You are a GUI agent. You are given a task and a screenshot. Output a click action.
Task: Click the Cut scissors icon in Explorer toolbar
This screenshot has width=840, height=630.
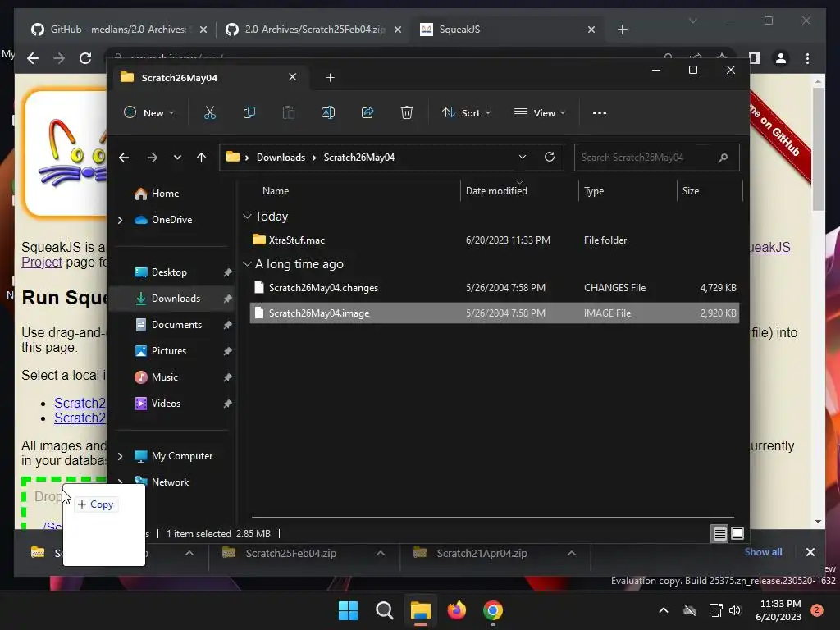click(x=209, y=112)
